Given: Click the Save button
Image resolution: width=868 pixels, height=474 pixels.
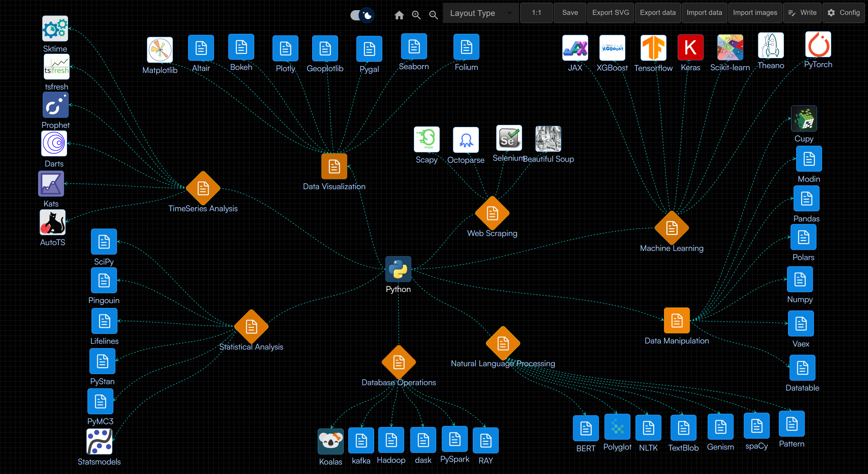Looking at the screenshot, I should pyautogui.click(x=570, y=13).
